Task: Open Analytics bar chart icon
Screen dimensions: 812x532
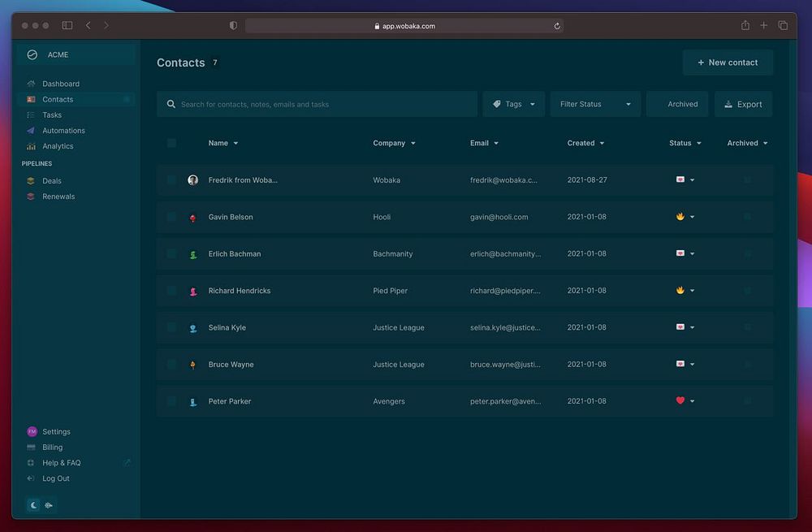Action: 31,146
